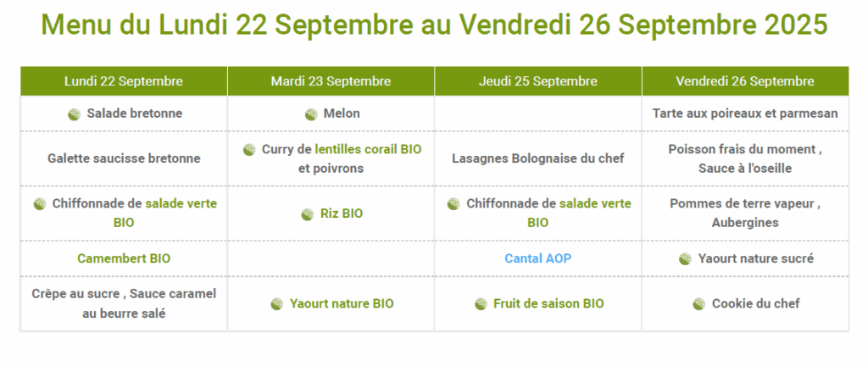Image resolution: width=868 pixels, height=366 pixels.
Task: Select the Lundi 22 Septembre column header
Action: click(124, 81)
